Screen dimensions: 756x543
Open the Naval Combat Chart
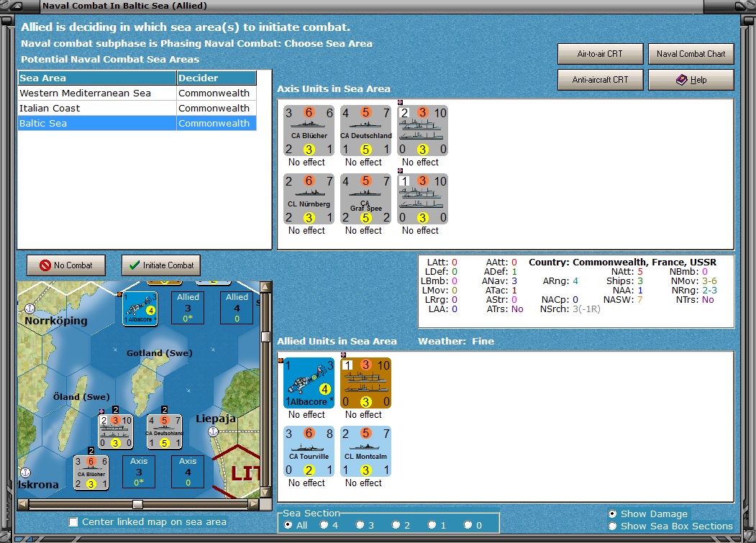coord(691,54)
